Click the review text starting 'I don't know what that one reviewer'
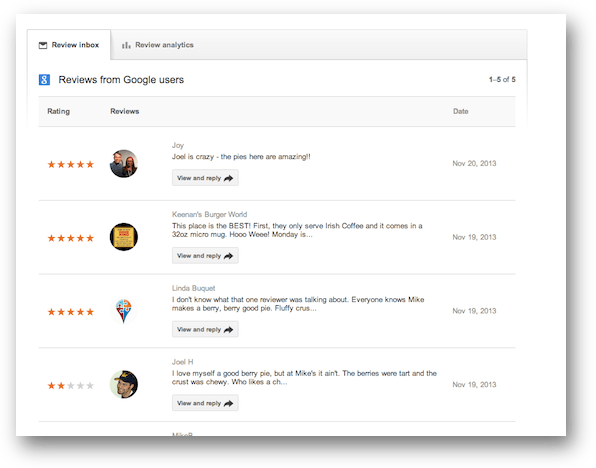The height and width of the screenshot is (468, 596). click(298, 304)
